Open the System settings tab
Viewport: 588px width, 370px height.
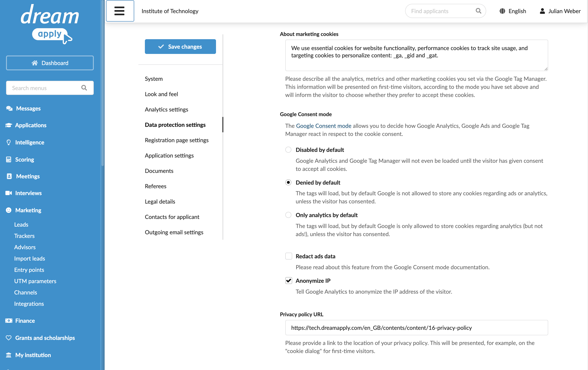point(154,79)
